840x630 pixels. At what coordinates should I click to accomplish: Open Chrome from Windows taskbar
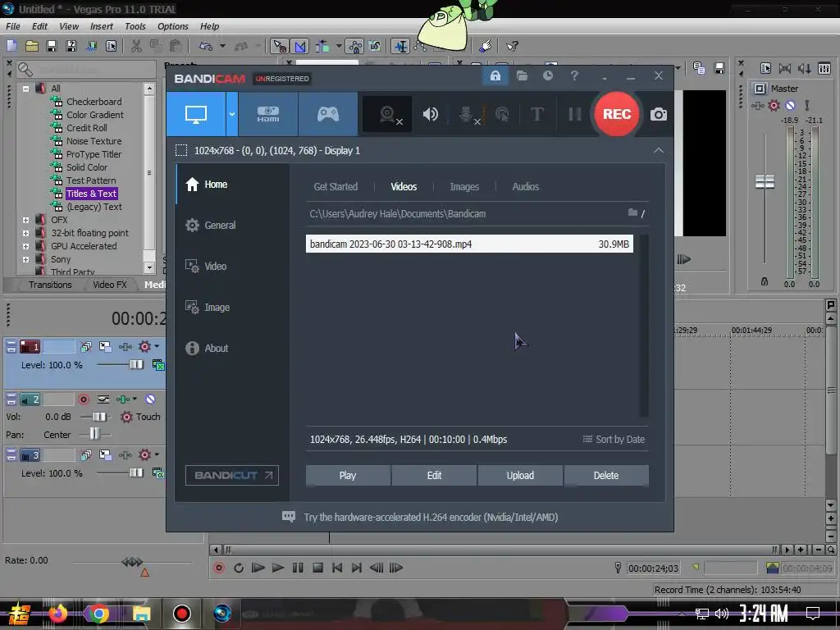(99, 614)
